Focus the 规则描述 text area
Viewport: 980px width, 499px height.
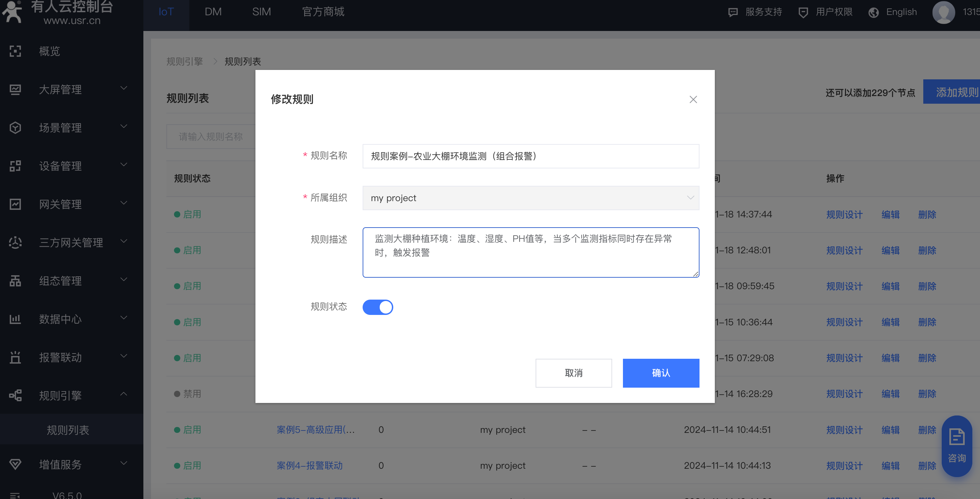tap(530, 252)
